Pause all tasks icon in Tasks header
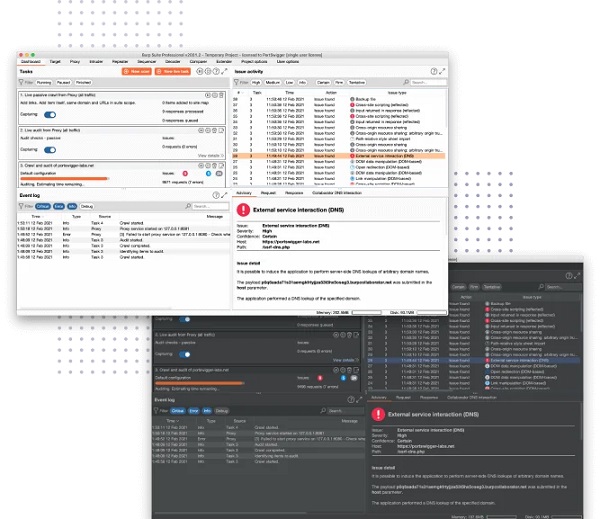Screen dimensions: 600x519 point(199,71)
